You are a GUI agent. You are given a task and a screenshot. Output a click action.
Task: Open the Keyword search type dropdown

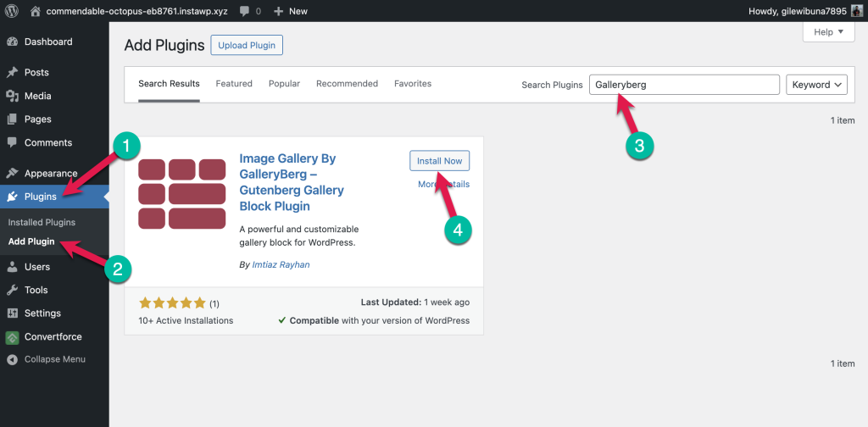817,85
